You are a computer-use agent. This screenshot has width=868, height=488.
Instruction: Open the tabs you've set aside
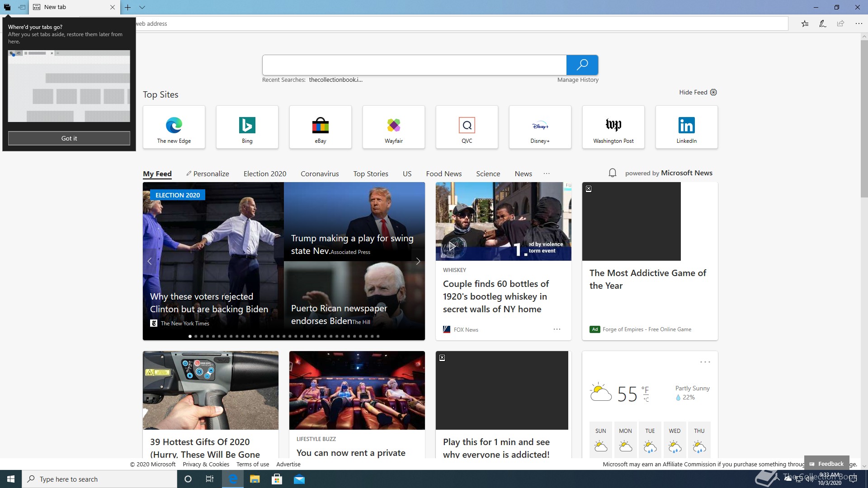click(7, 7)
